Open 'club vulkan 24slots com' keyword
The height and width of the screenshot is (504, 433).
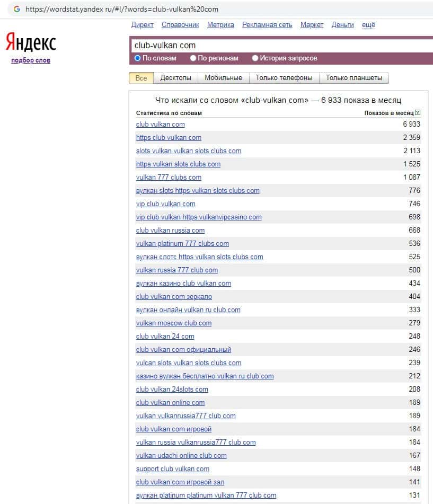pyautogui.click(x=172, y=390)
